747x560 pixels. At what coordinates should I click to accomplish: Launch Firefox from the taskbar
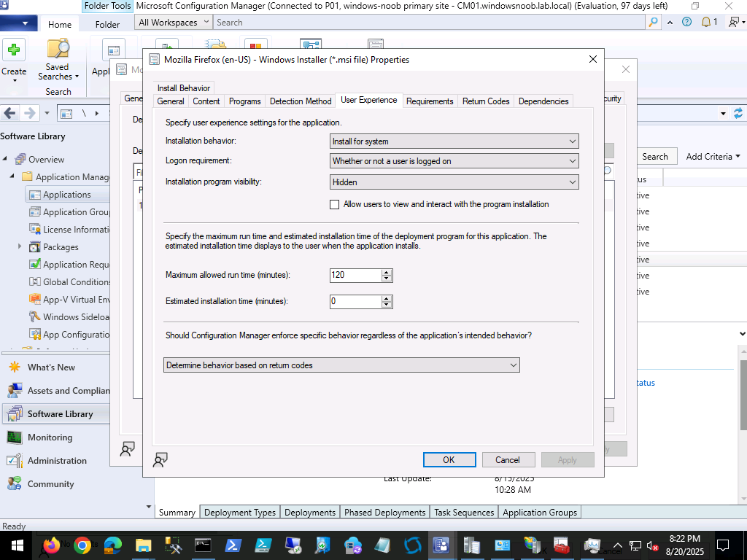[52, 545]
